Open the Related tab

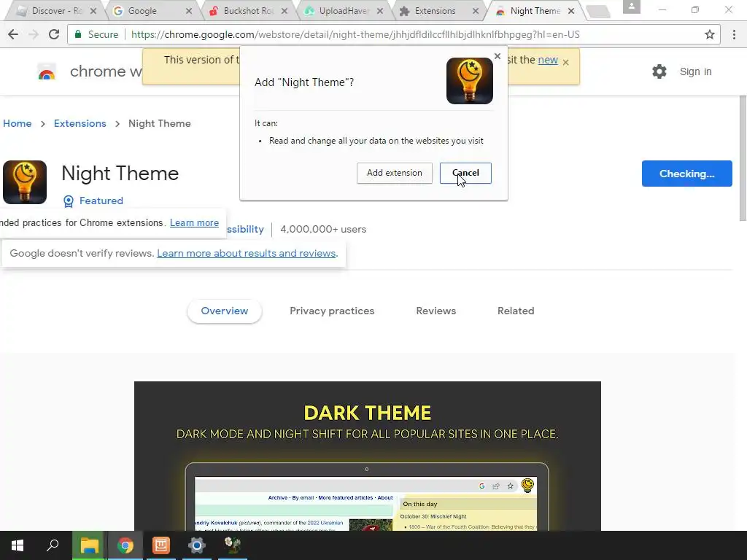[516, 311]
